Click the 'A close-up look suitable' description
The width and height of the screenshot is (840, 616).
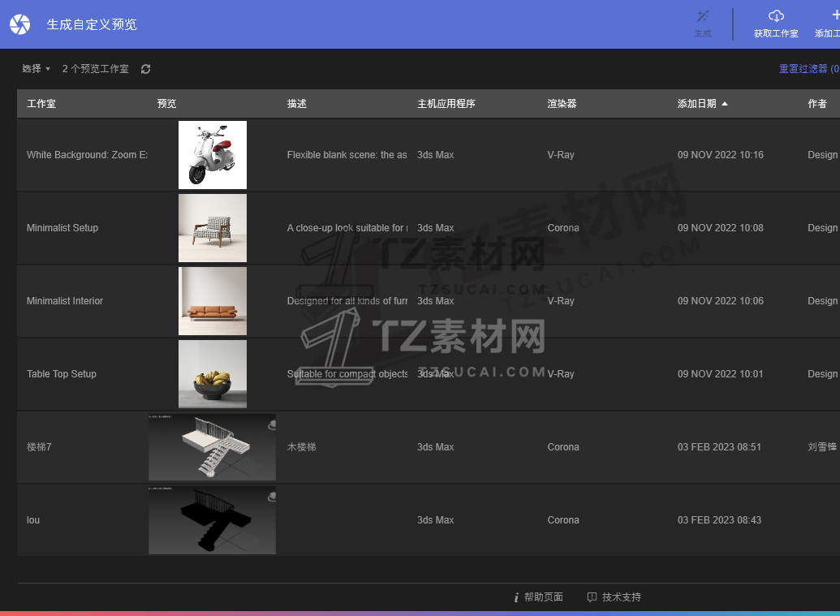coord(347,227)
